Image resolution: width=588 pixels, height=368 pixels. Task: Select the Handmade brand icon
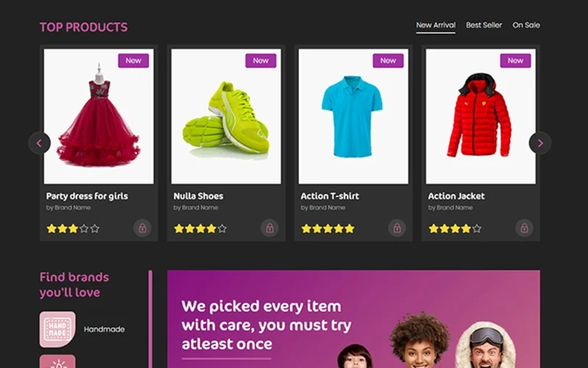point(57,329)
